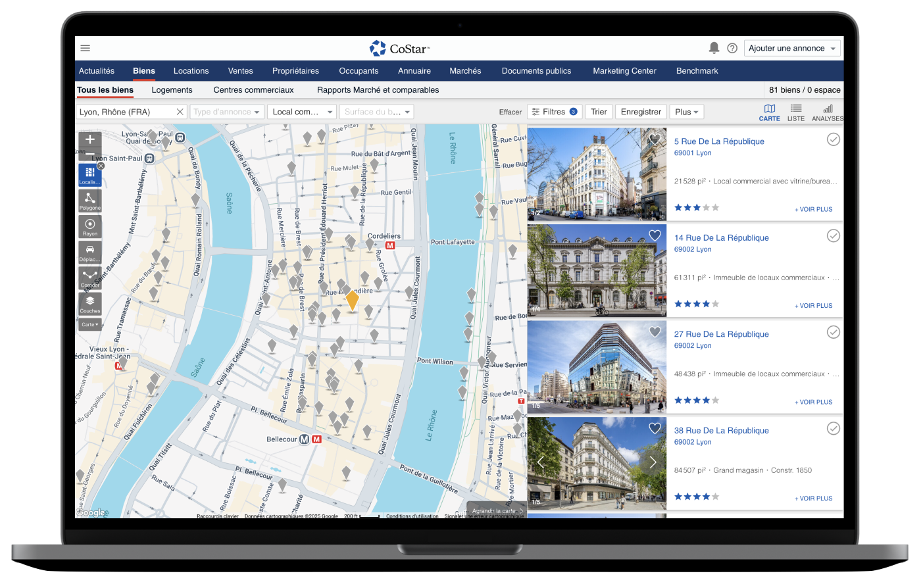Open the help question mark icon
921x588 pixels.
click(732, 48)
